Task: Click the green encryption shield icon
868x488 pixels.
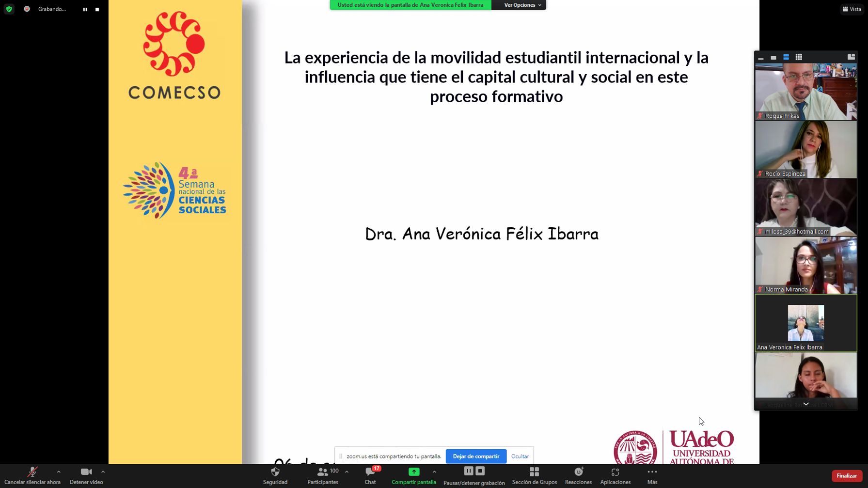Action: 9,9
